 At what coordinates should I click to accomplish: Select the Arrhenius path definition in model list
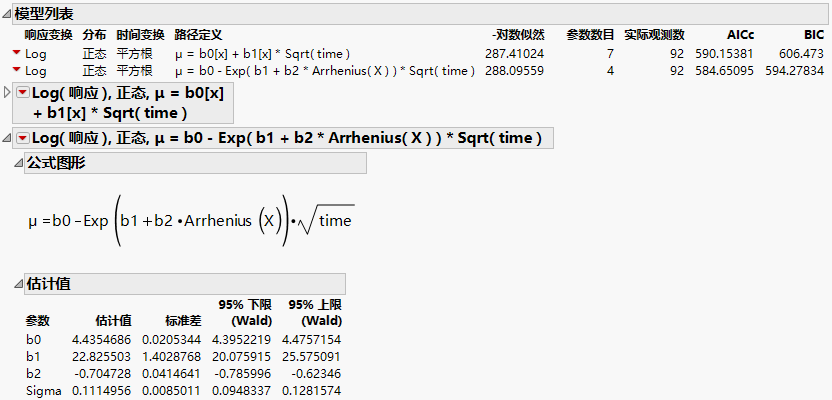[324, 71]
